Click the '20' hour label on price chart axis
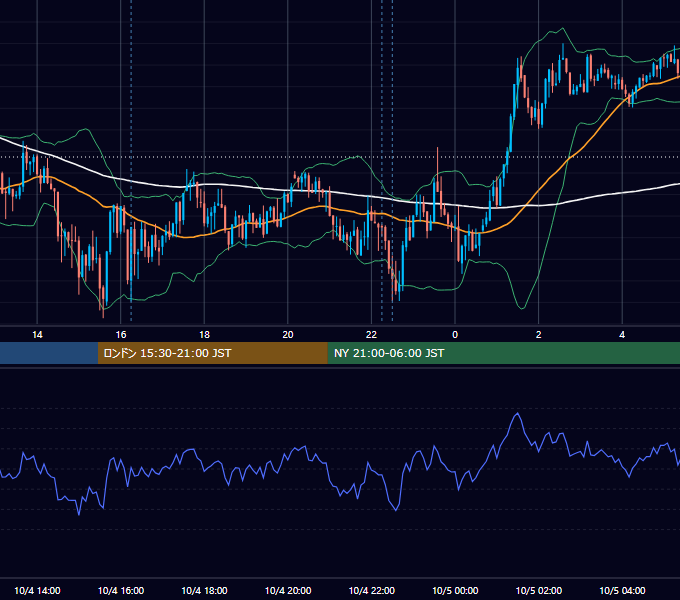Image resolution: width=680 pixels, height=600 pixels. [x=288, y=335]
